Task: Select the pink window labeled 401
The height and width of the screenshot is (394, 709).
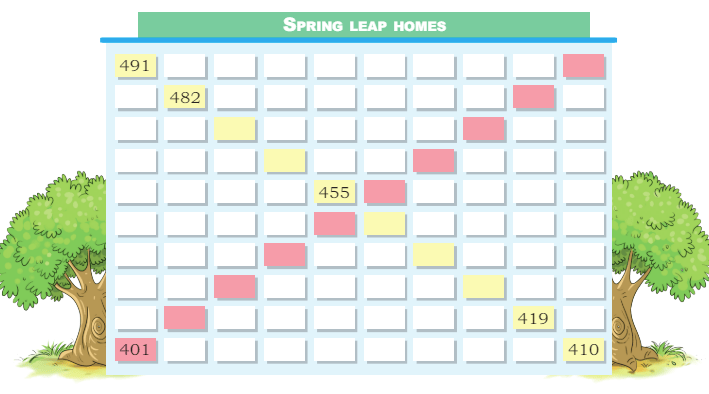Action: coord(135,350)
